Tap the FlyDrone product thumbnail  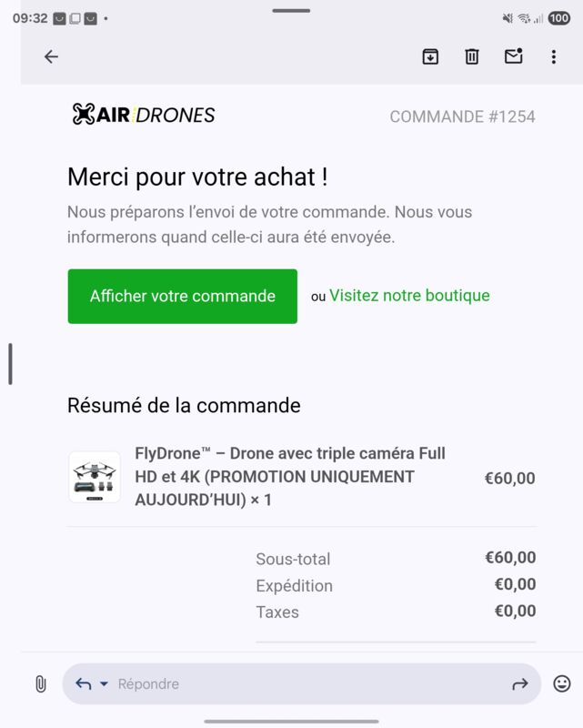[95, 477]
